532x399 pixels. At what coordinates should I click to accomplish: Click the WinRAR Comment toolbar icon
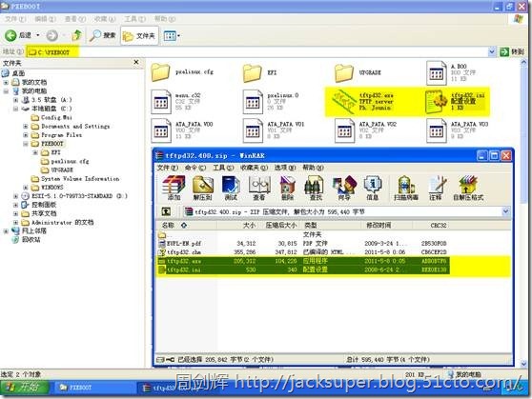point(436,188)
